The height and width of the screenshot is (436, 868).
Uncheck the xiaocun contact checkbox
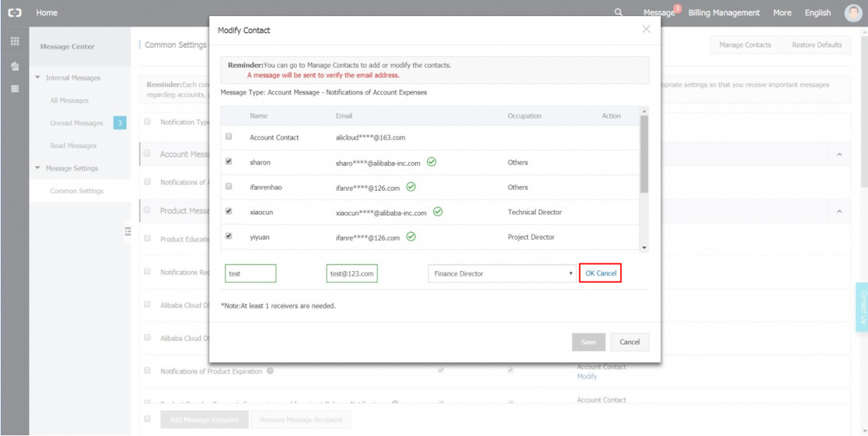tap(228, 211)
